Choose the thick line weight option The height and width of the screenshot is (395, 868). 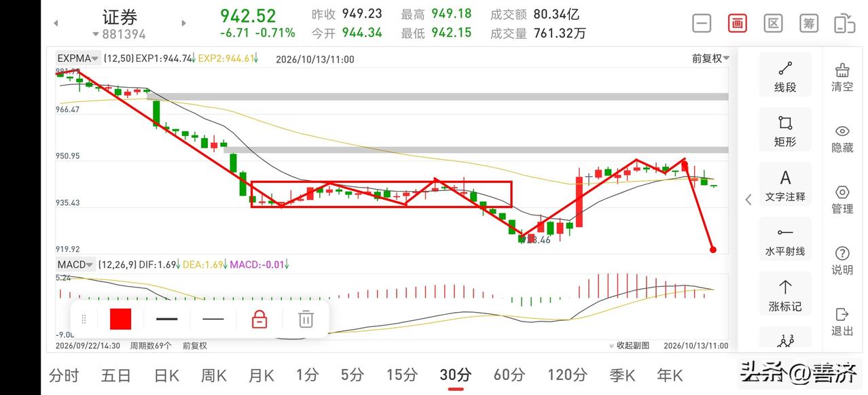pyautogui.click(x=166, y=319)
